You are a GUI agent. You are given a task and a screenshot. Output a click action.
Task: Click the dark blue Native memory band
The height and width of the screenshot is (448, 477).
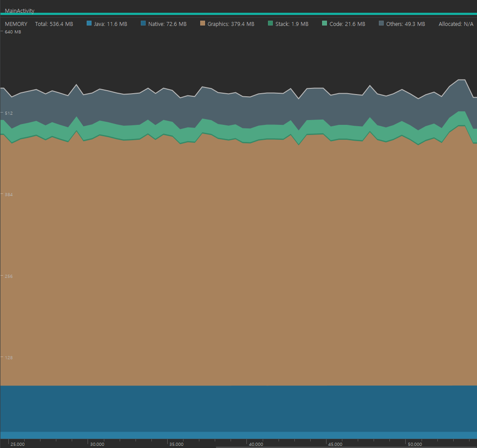click(238, 409)
